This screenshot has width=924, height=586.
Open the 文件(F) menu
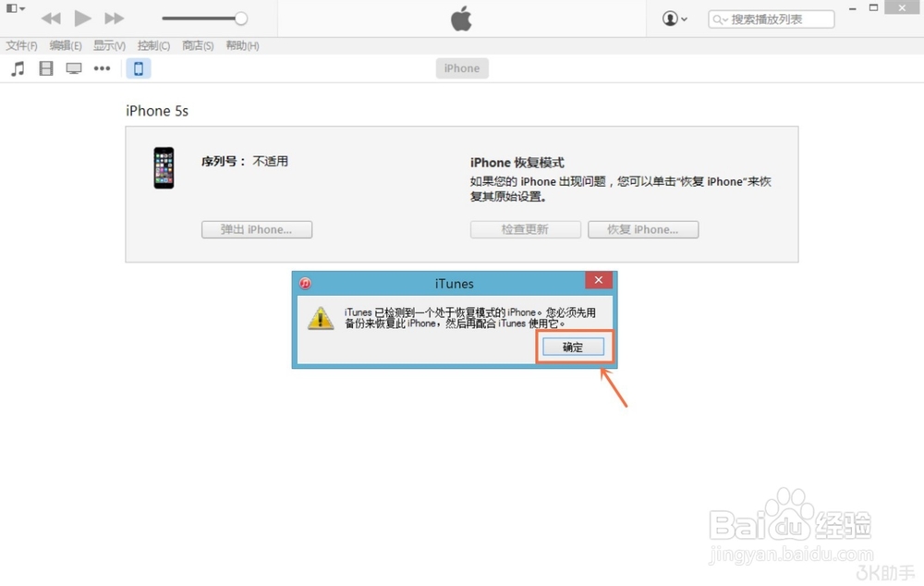pyautogui.click(x=22, y=45)
